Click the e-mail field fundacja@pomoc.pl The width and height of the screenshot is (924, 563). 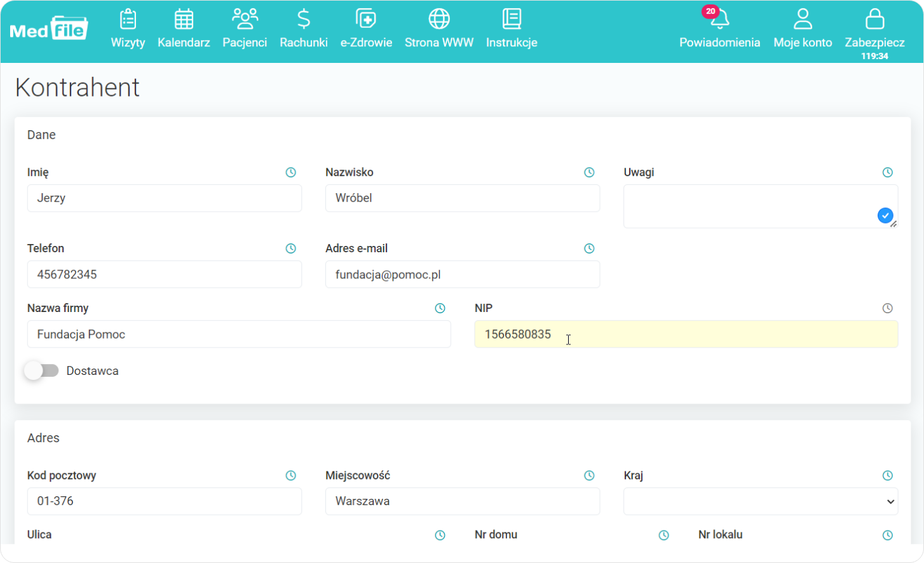tap(463, 275)
